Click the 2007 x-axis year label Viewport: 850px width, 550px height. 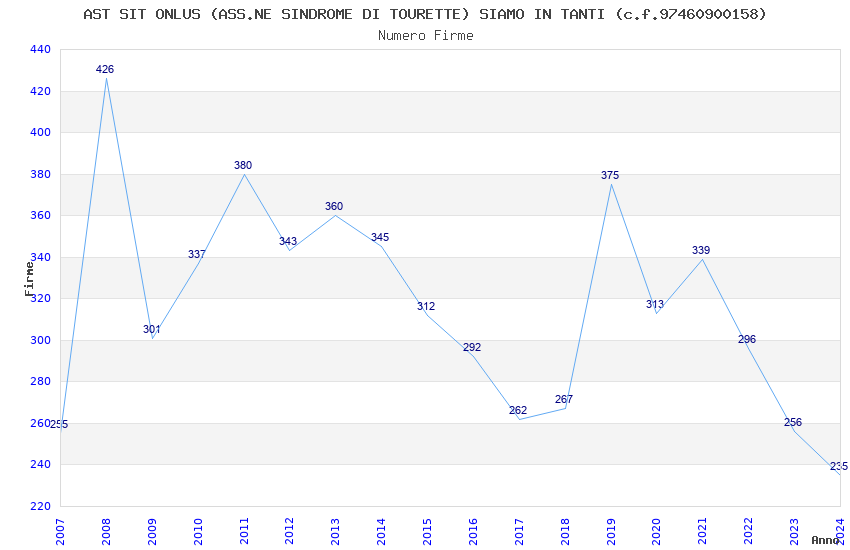[x=60, y=531]
